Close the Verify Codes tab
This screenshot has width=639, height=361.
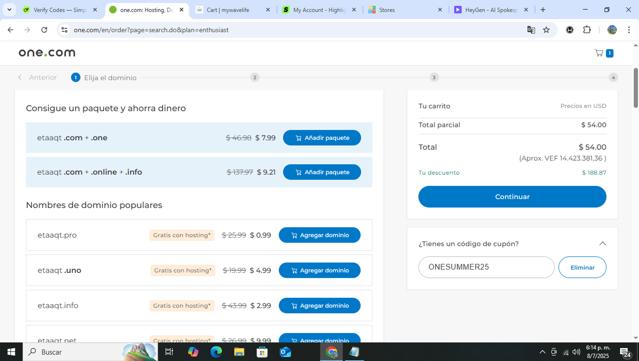(x=95, y=10)
